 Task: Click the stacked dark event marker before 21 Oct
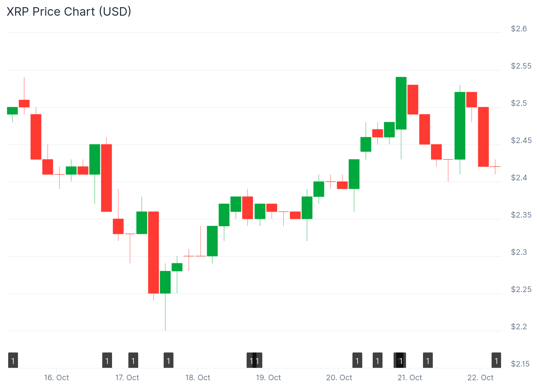click(x=400, y=361)
